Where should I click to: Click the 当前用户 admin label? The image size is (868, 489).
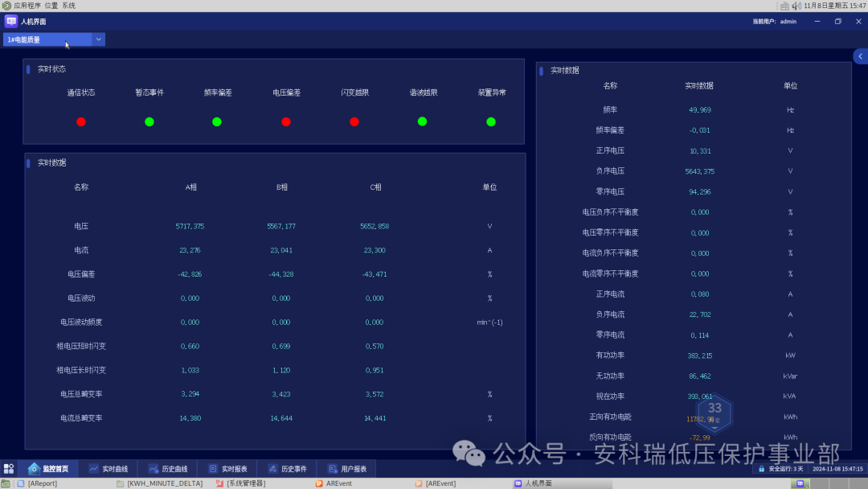(x=775, y=22)
